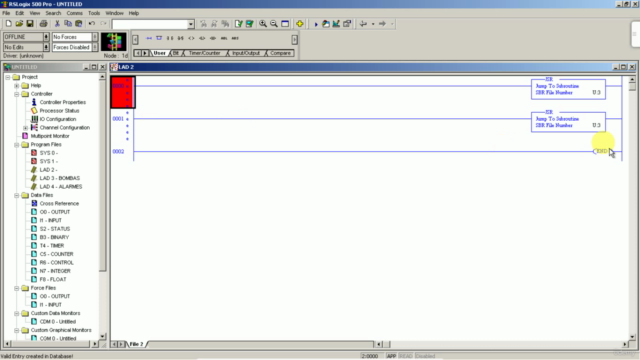The width and height of the screenshot is (640, 360).
Task: Click the online ladder animation image
Action: (114, 42)
